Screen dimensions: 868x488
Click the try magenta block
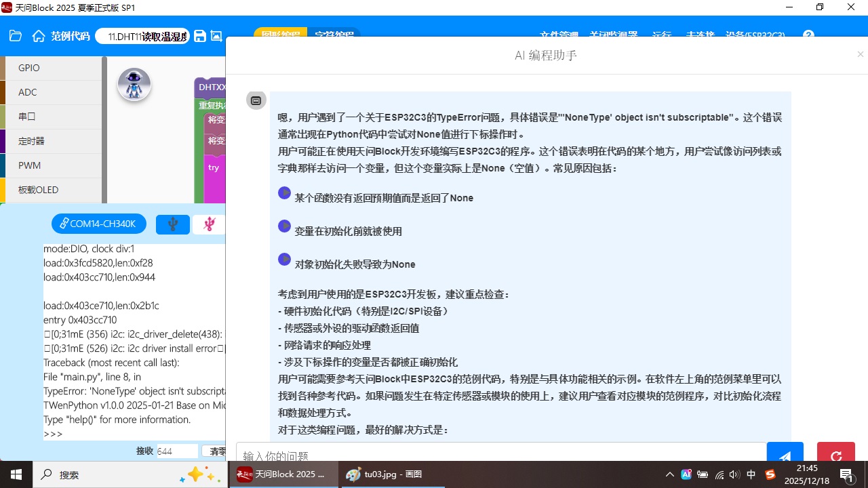(x=214, y=167)
